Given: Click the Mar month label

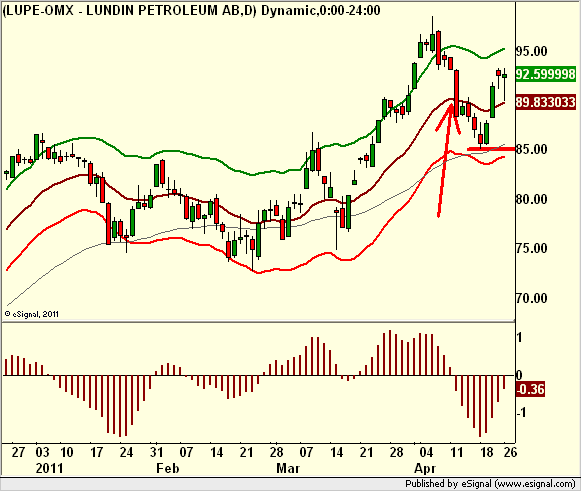Looking at the screenshot, I should pos(288,468).
